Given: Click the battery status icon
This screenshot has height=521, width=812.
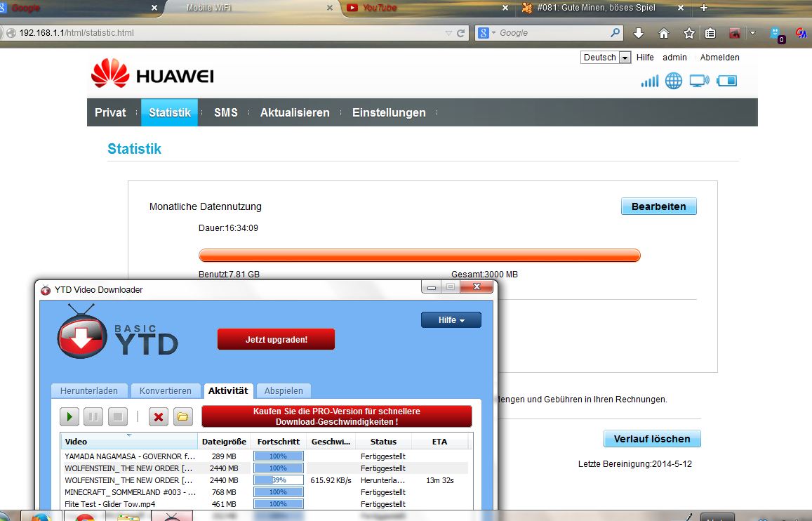Looking at the screenshot, I should 726,81.
